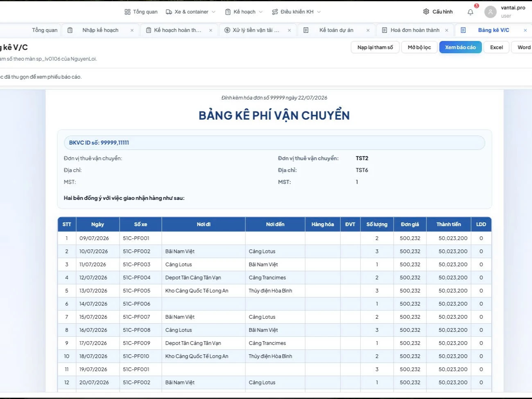Close the Xử lý tiền vận tải tab
This screenshot has width=532, height=399.
point(289,30)
